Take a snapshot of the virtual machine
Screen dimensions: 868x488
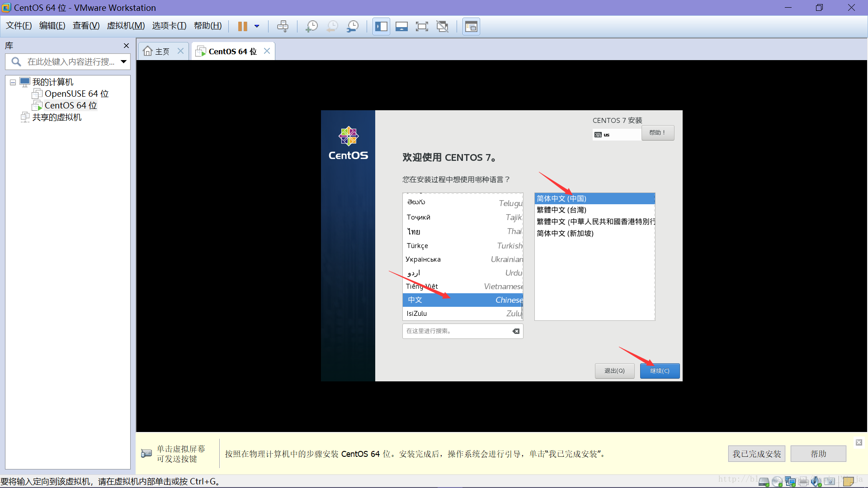[x=311, y=26]
